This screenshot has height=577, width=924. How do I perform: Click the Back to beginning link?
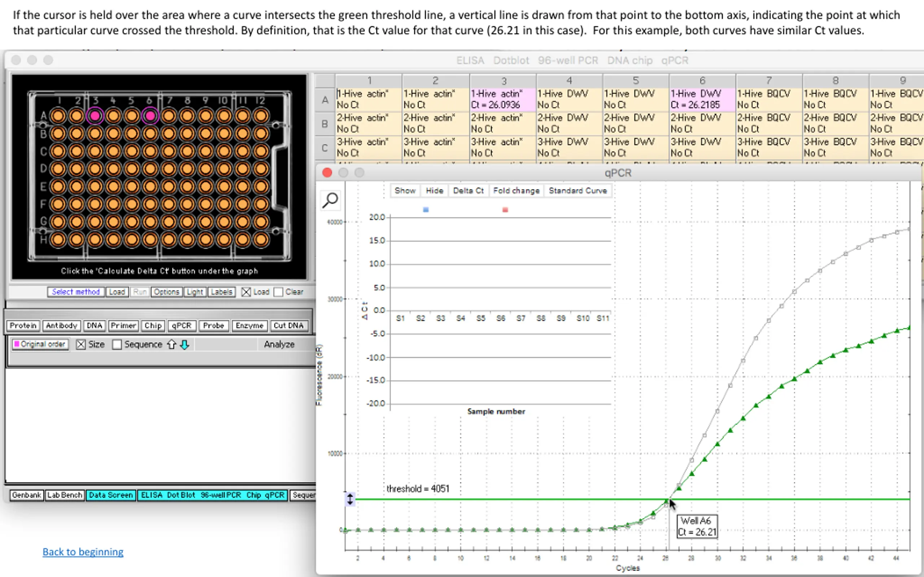(x=83, y=552)
